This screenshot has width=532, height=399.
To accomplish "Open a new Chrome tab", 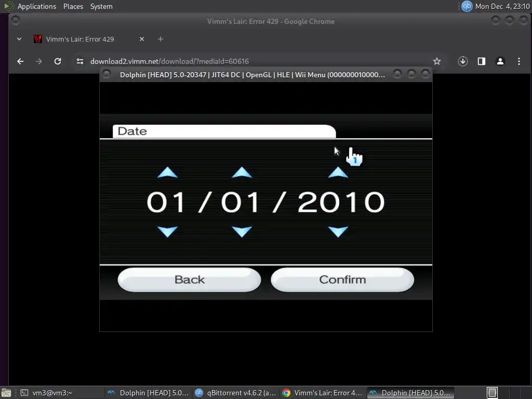I will [x=161, y=39].
